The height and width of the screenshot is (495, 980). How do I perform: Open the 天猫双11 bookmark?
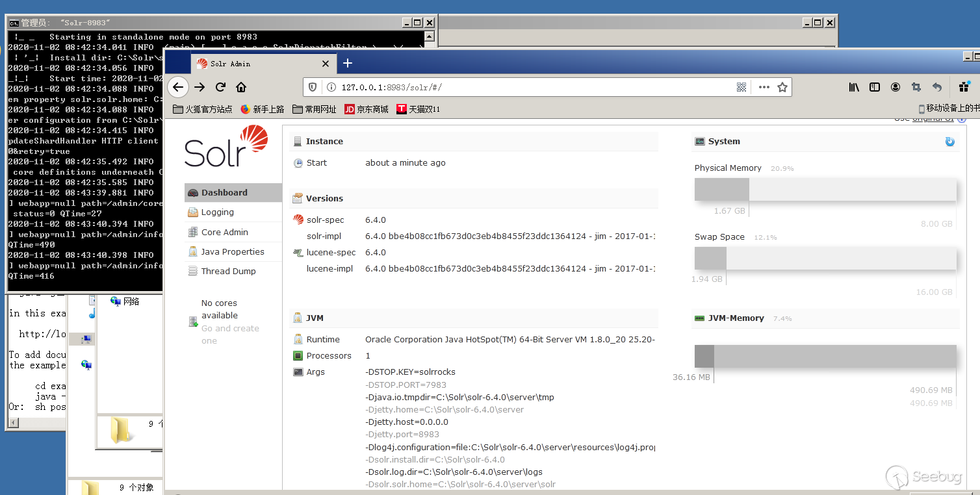tap(419, 109)
